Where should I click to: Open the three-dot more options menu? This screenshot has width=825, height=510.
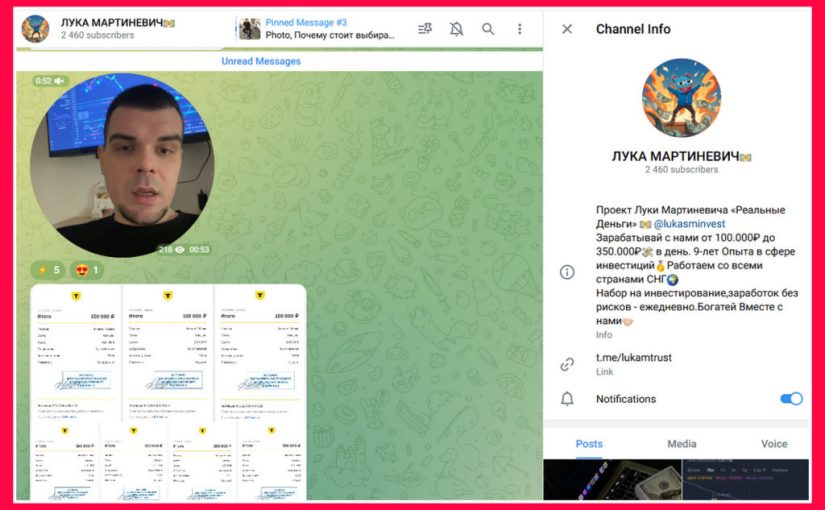coord(519,29)
